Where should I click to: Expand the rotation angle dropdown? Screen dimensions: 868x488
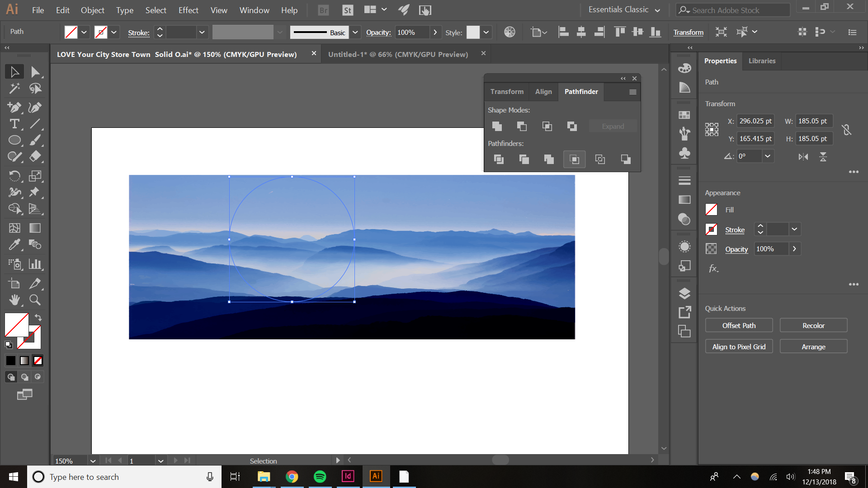click(x=767, y=156)
